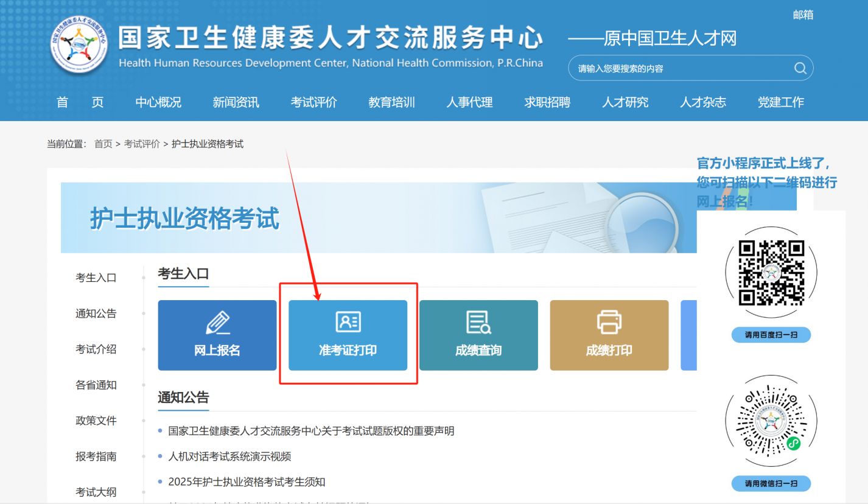This screenshot has width=868, height=504.
Task: Click the Baidu QR code image
Action: pyautogui.click(x=771, y=273)
